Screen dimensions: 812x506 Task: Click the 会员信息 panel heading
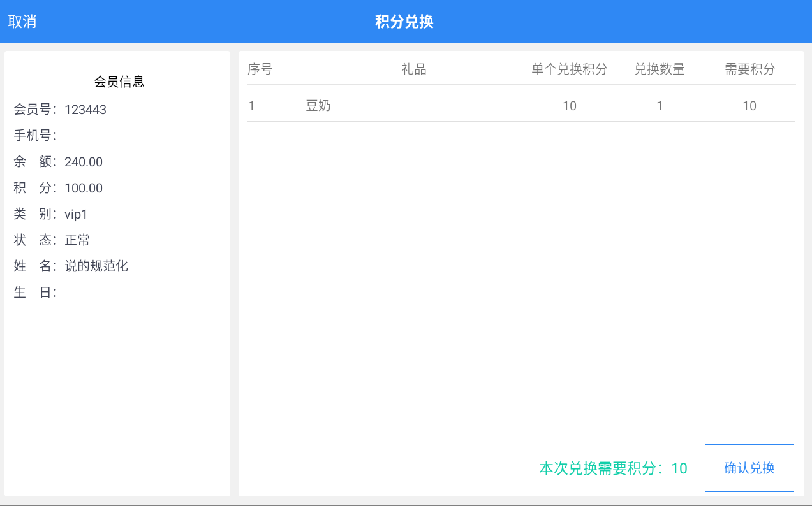[x=119, y=82]
